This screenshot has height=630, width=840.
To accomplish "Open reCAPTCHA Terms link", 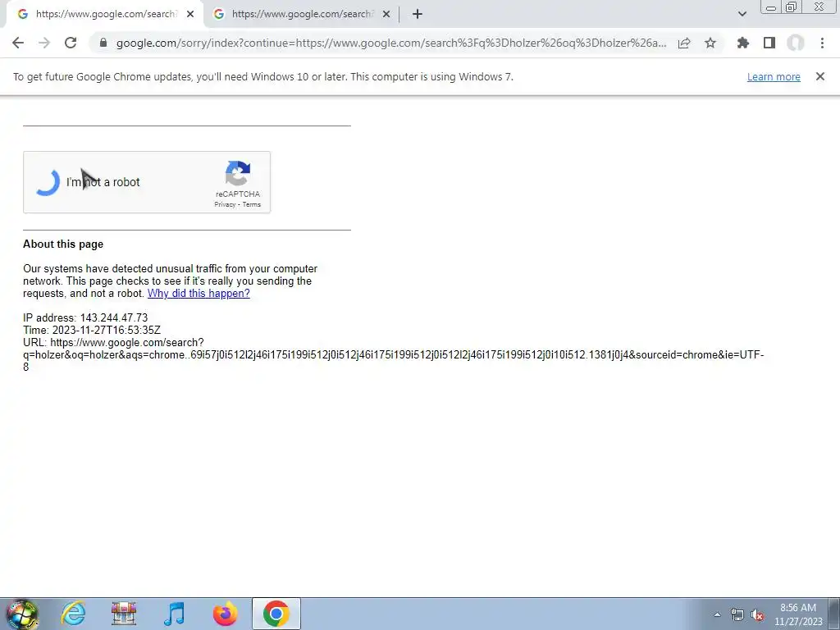I will click(252, 204).
